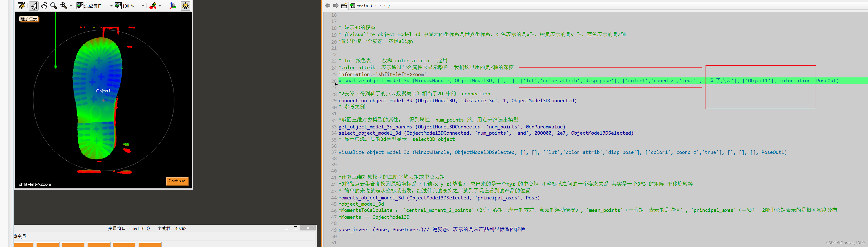Click the clear graphics window icon
Viewport: 868px width, 247px height.
click(21, 6)
